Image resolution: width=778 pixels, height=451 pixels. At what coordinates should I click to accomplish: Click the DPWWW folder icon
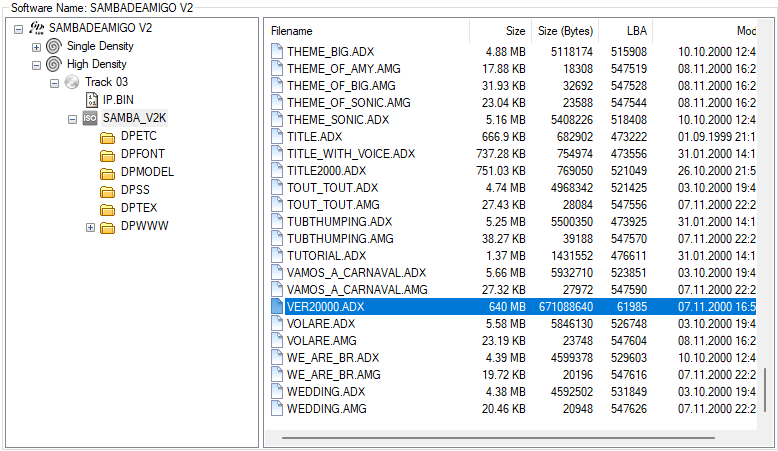tap(108, 227)
